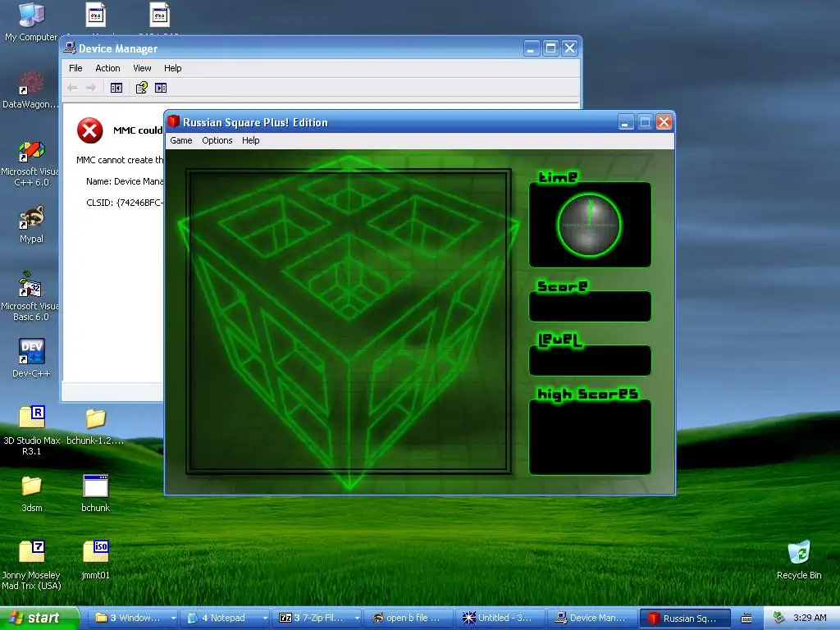Viewport: 840px width, 630px height.
Task: Click Show/Hide Action Pane toolbar icon
Action: click(x=161, y=88)
